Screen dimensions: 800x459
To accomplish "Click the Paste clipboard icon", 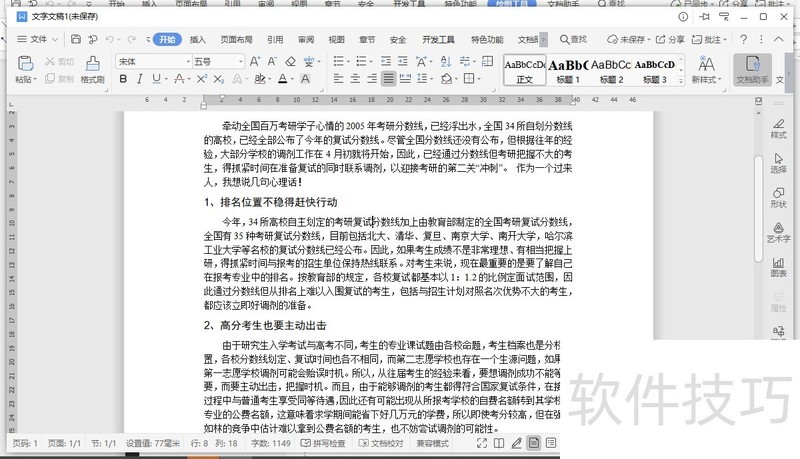I will click(x=26, y=63).
